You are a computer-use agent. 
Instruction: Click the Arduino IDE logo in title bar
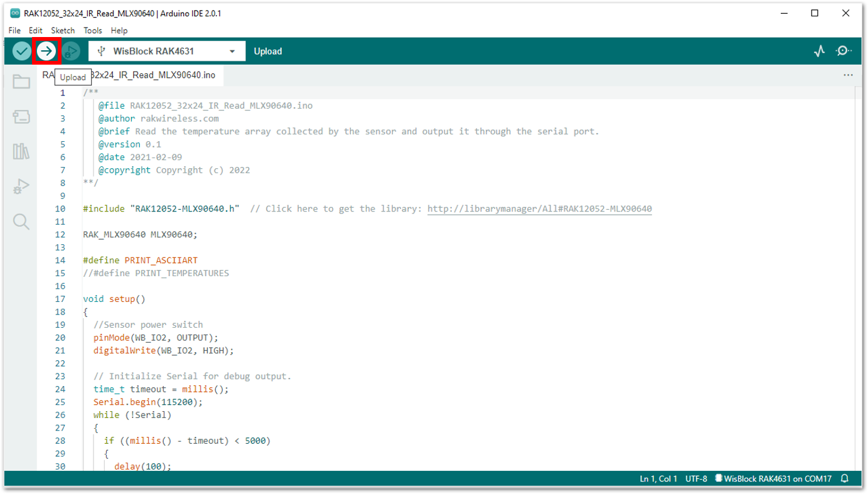15,13
